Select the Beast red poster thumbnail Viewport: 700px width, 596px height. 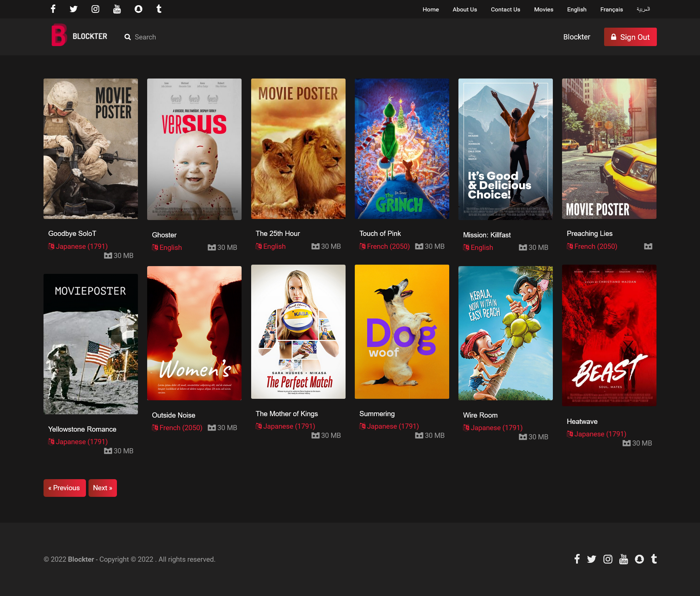pos(609,335)
